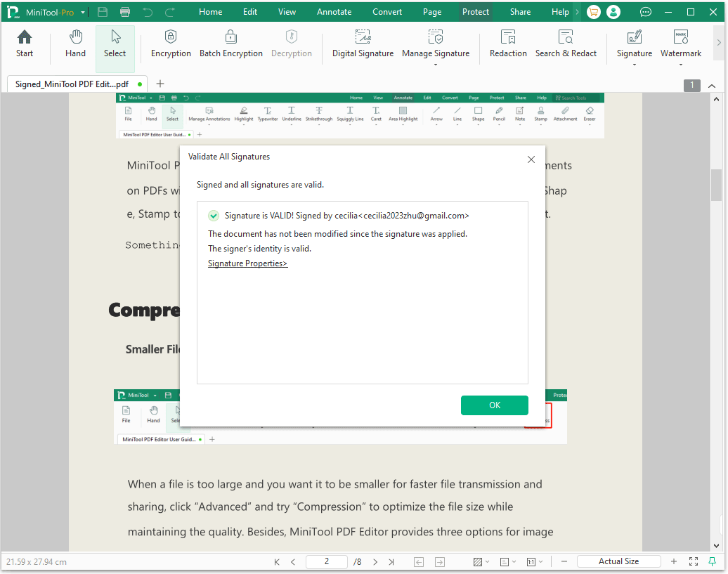Open the Convert menu
Image resolution: width=728 pixels, height=574 pixels.
click(386, 11)
